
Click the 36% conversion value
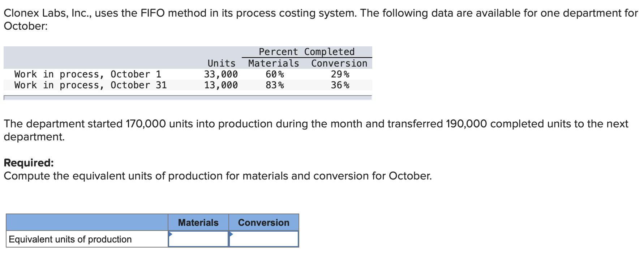tap(340, 85)
